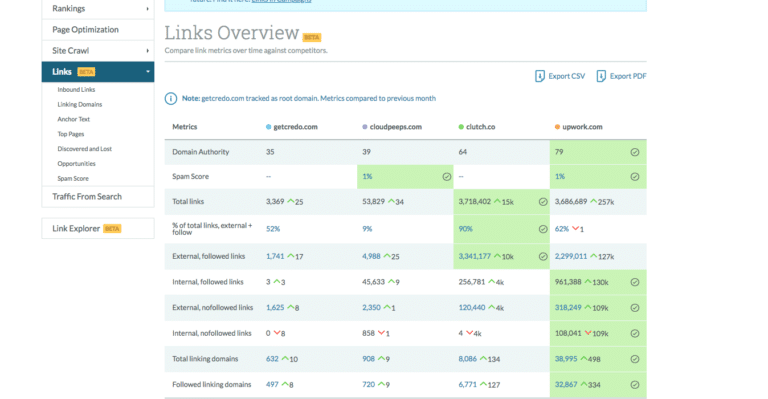Expand the Site Crawl submenu arrow
The width and height of the screenshot is (768, 399).
(147, 51)
